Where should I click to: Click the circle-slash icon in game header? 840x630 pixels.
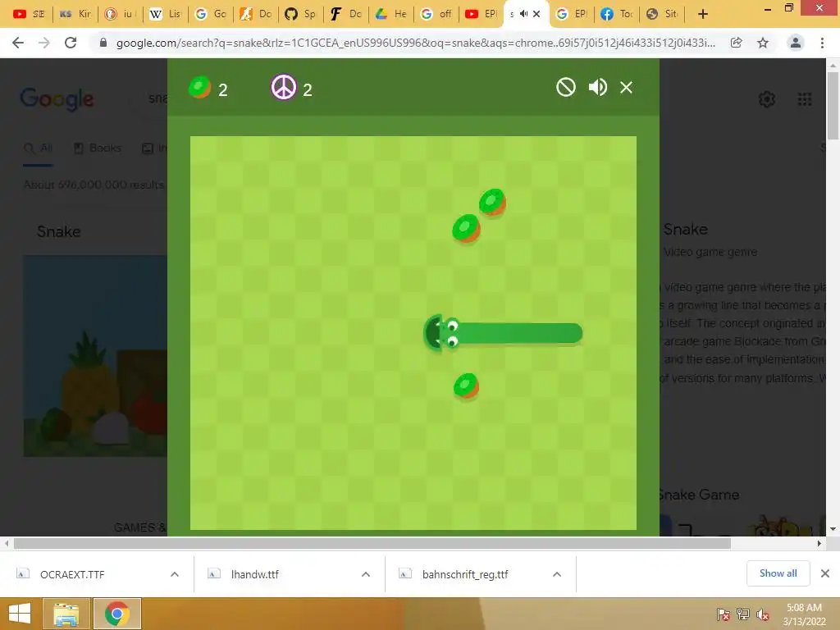(566, 87)
